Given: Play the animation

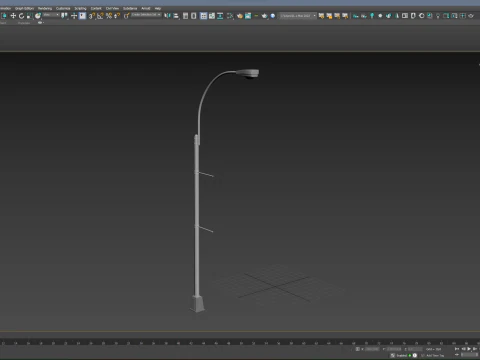Looking at the screenshot, I should 469,349.
